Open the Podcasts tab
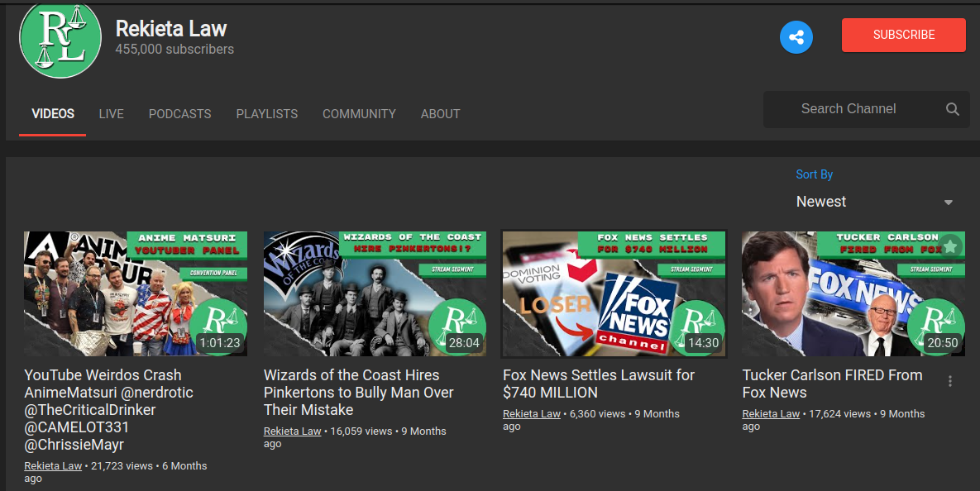980x491 pixels. 180,114
